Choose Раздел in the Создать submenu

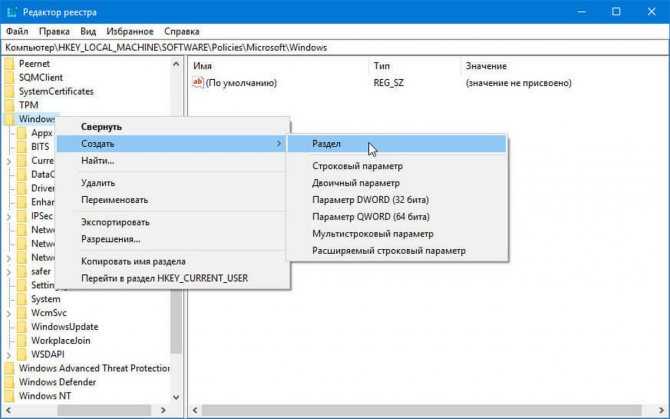[x=397, y=144]
